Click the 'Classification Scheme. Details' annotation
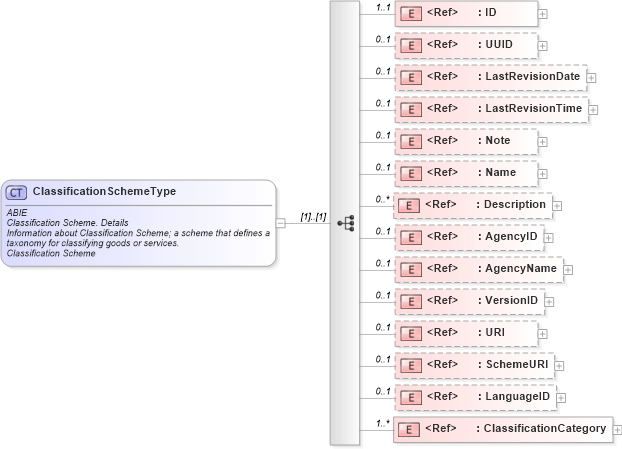 click(67, 223)
